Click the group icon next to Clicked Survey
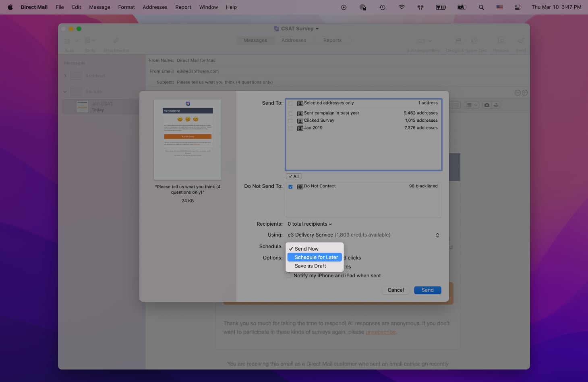 [300, 120]
